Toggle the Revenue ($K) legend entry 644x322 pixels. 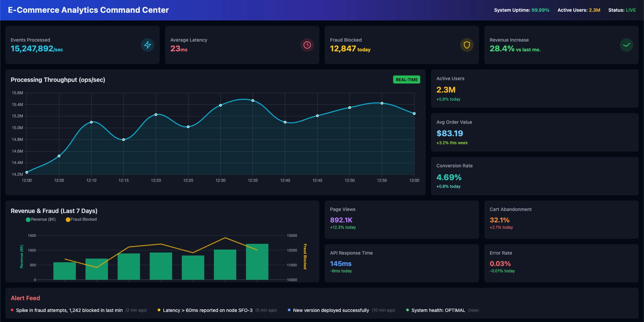[41, 219]
